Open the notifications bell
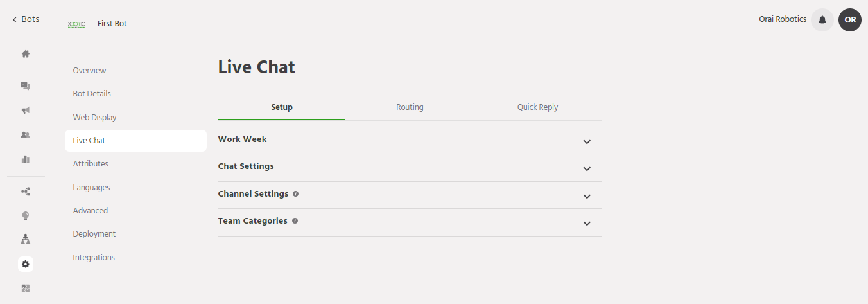Viewport: 868px width, 304px height. click(822, 20)
